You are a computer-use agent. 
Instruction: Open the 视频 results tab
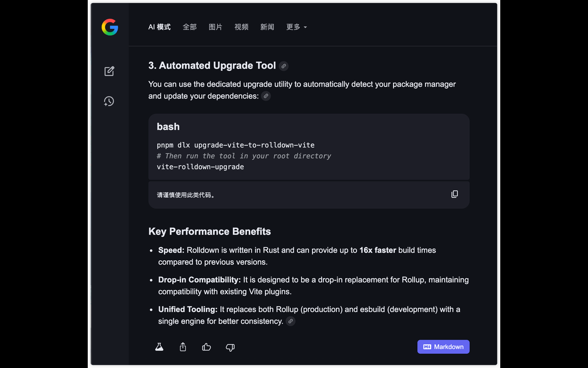[x=241, y=27]
